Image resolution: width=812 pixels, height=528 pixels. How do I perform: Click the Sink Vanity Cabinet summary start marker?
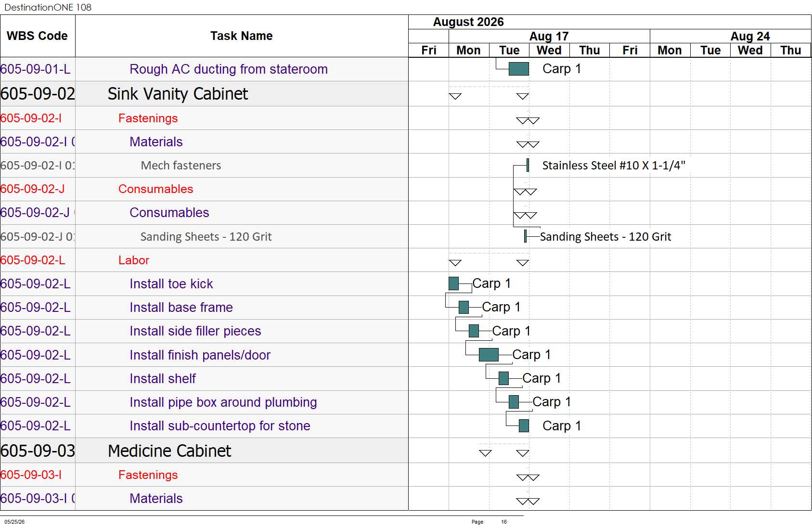(x=455, y=96)
